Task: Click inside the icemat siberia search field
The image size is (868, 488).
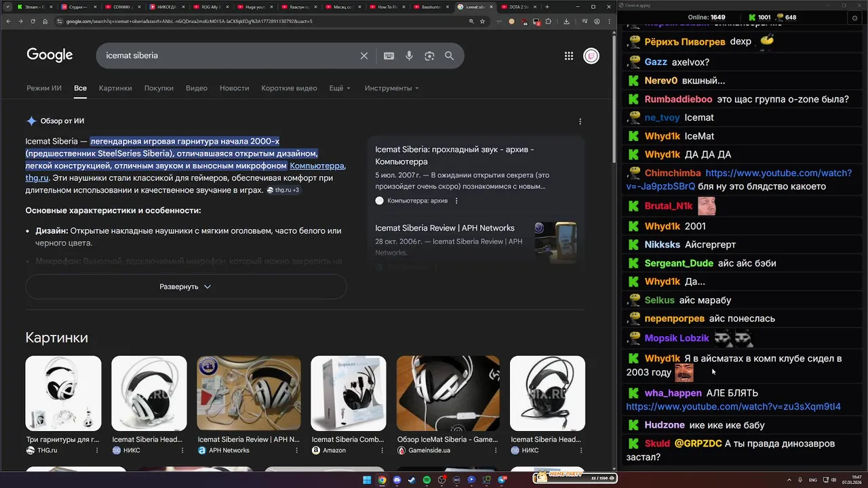Action: pos(231,56)
